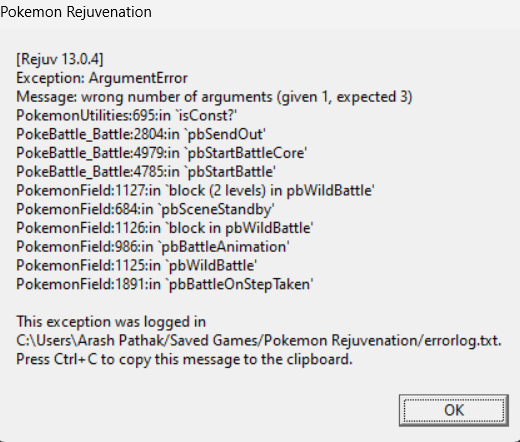520x442 pixels.
Task: Click the PokeBattle_Battle:4979 pbStartBattleCore line
Action: [x=161, y=153]
